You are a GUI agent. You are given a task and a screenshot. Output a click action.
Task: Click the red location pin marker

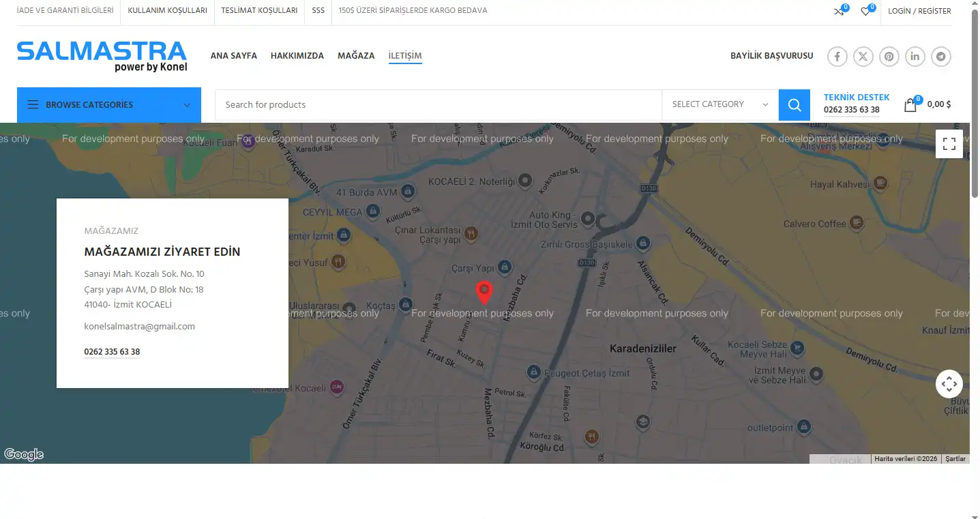tap(484, 293)
